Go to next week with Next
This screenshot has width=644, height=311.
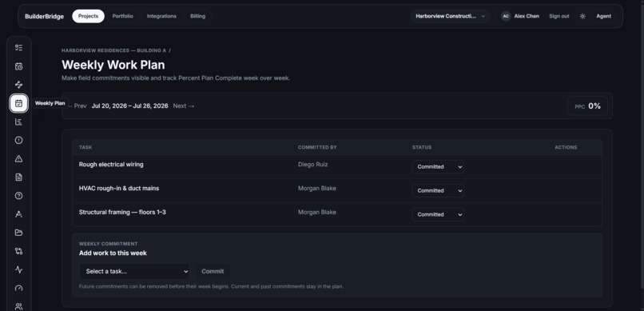pyautogui.click(x=184, y=106)
